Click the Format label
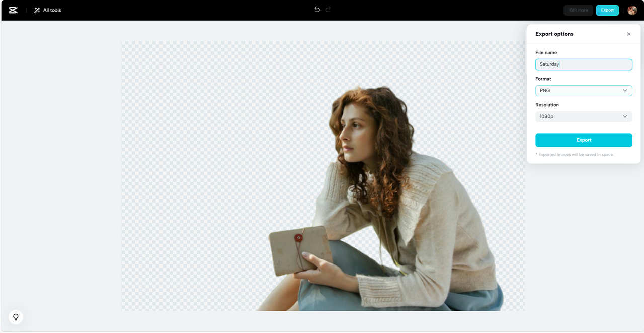This screenshot has height=333, width=644. [x=543, y=79]
